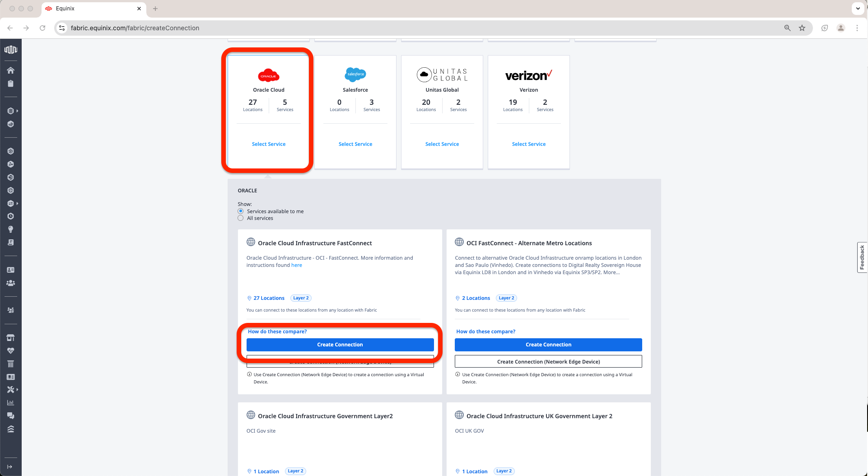Go back to the previous page

(10, 28)
